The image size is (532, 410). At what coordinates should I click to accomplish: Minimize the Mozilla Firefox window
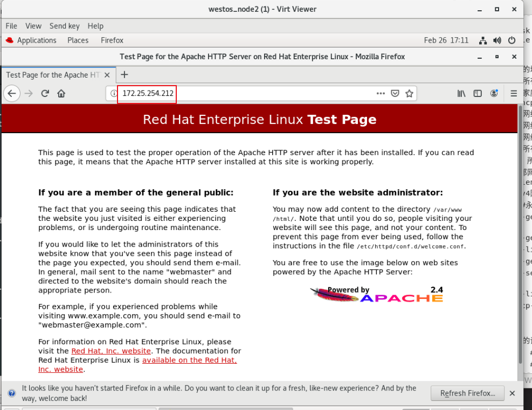point(479,57)
